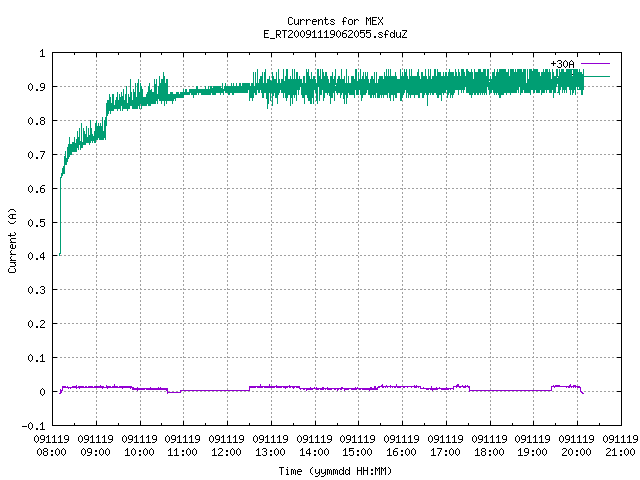Screen dimensions: 640x480
Task: Click the y-axis tick label "0"
Action: [x=42, y=392]
